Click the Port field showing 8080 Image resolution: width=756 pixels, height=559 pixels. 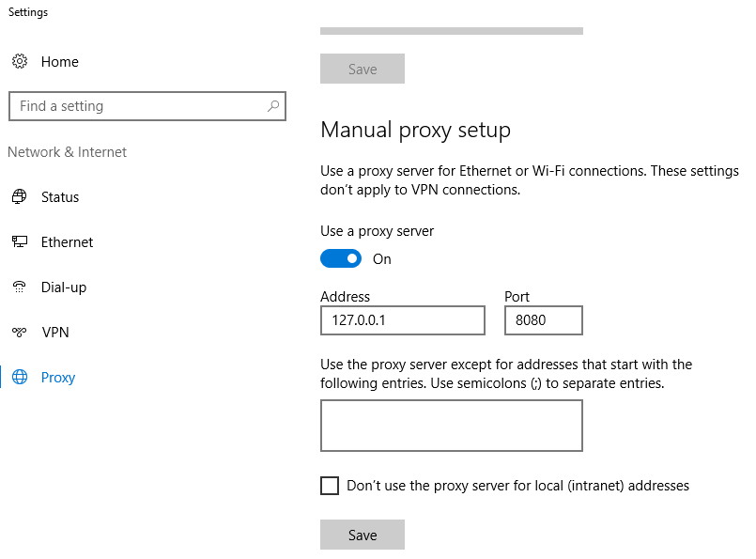[544, 320]
